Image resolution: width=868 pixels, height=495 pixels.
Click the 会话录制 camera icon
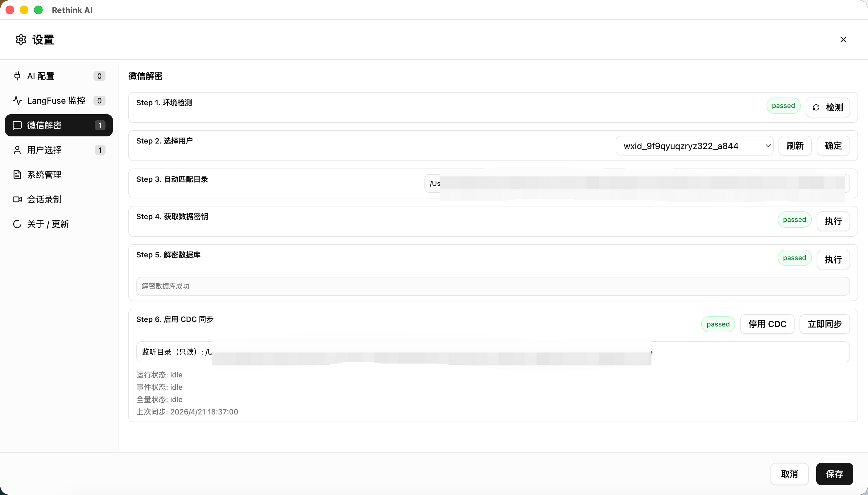[x=17, y=199]
